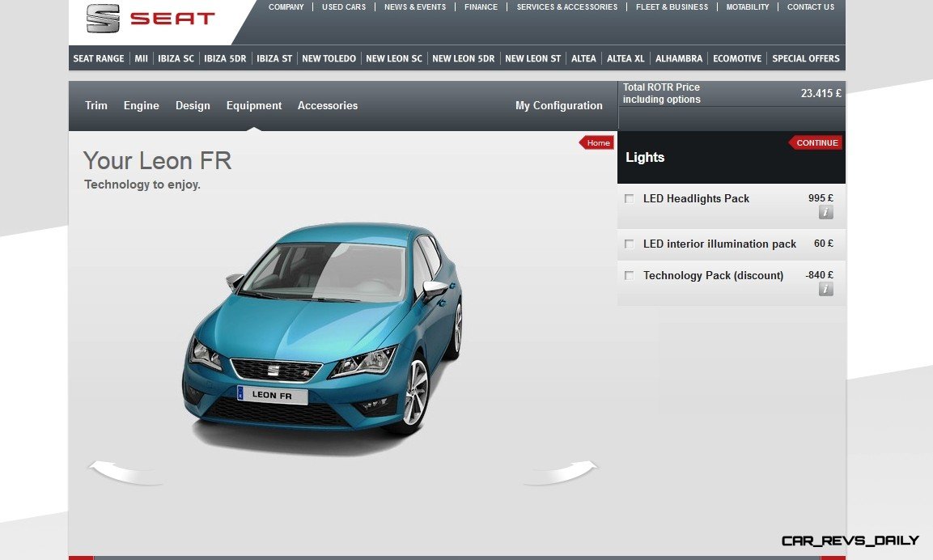
Task: Open SERVICES & ACCESSORIES
Action: 567,7
